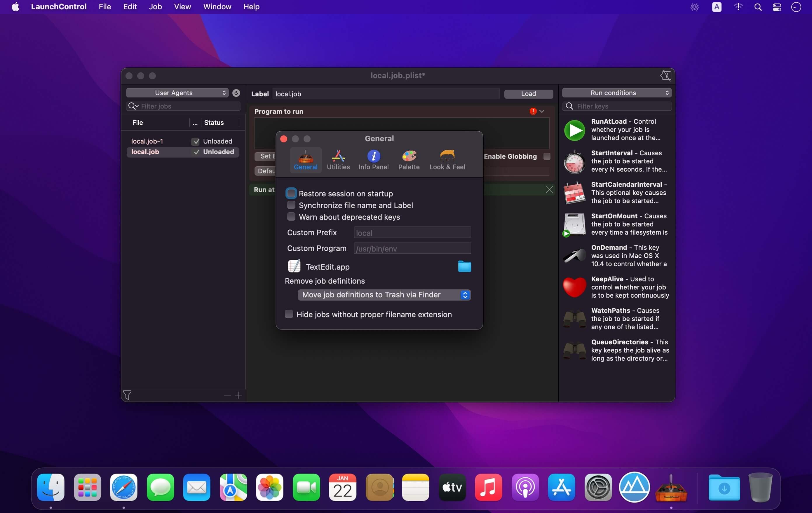Image resolution: width=812 pixels, height=513 pixels.
Task: Click the refresh icon next to User Agents
Action: (x=236, y=93)
